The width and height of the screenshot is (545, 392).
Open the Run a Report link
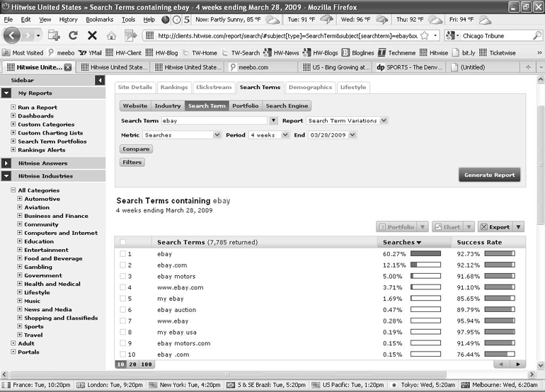click(38, 108)
